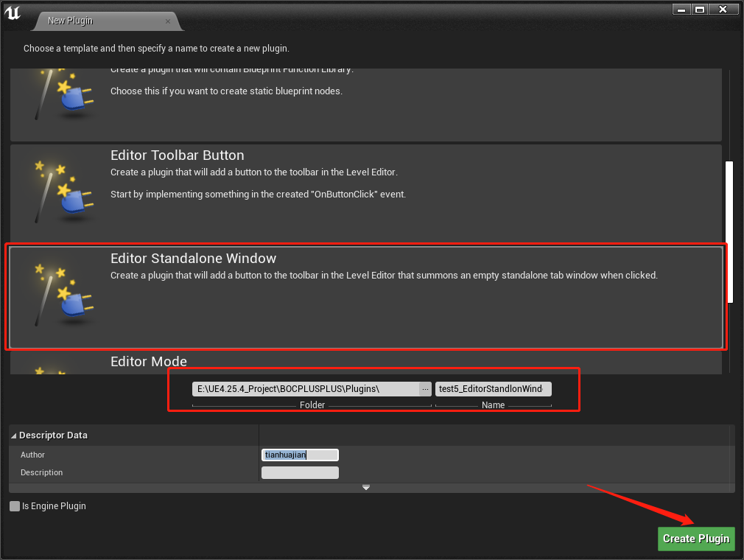
Task: Open the folder browse "..." picker
Action: 425,388
